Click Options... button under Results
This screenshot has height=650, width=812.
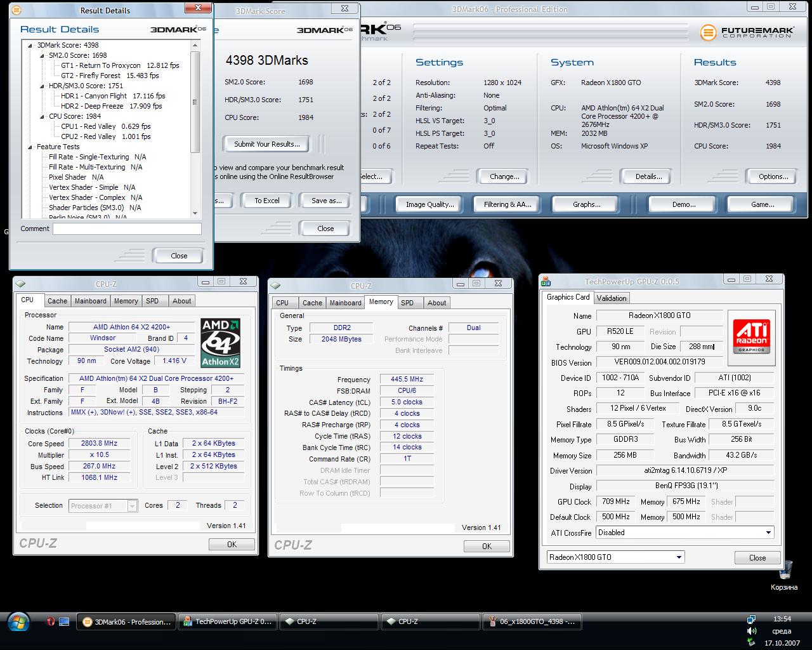coord(773,176)
